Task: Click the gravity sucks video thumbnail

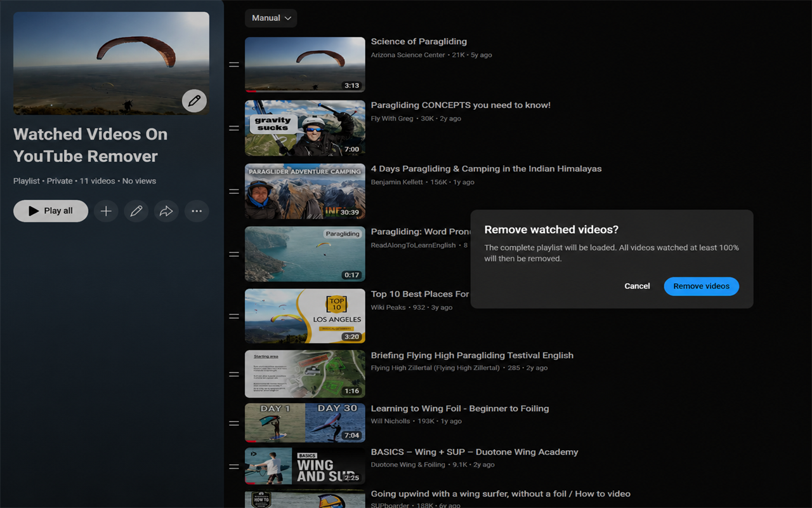Action: [305, 128]
